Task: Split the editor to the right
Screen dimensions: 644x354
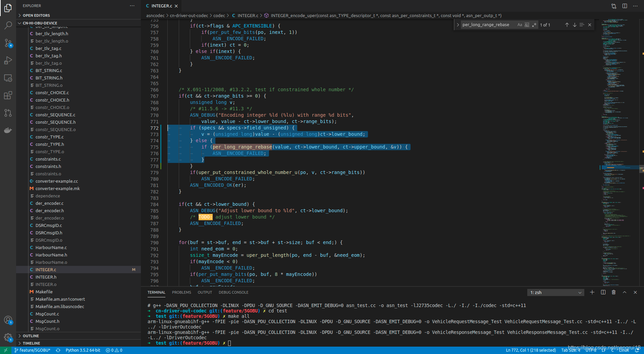Action: pos(625,6)
